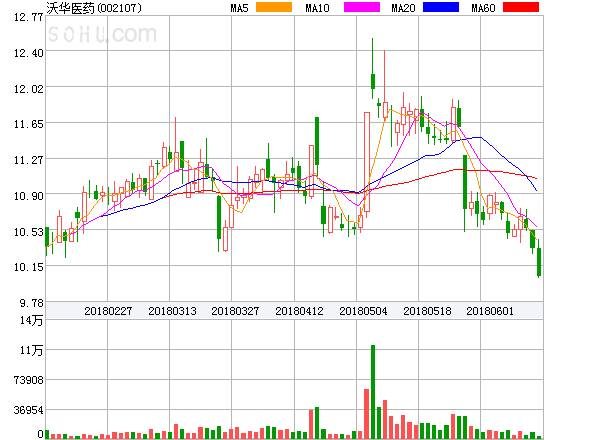This screenshot has width=600, height=440.
Task: Select the 20180227 date marker
Action: (x=108, y=311)
